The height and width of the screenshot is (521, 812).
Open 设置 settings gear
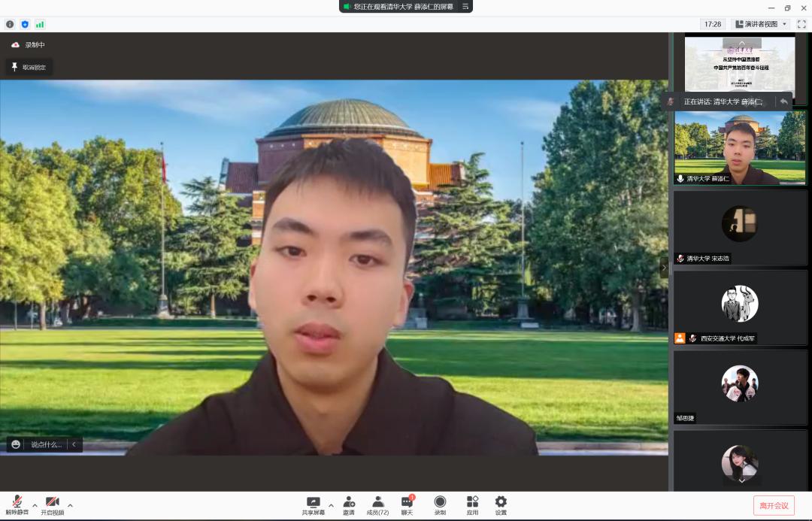coord(501,502)
